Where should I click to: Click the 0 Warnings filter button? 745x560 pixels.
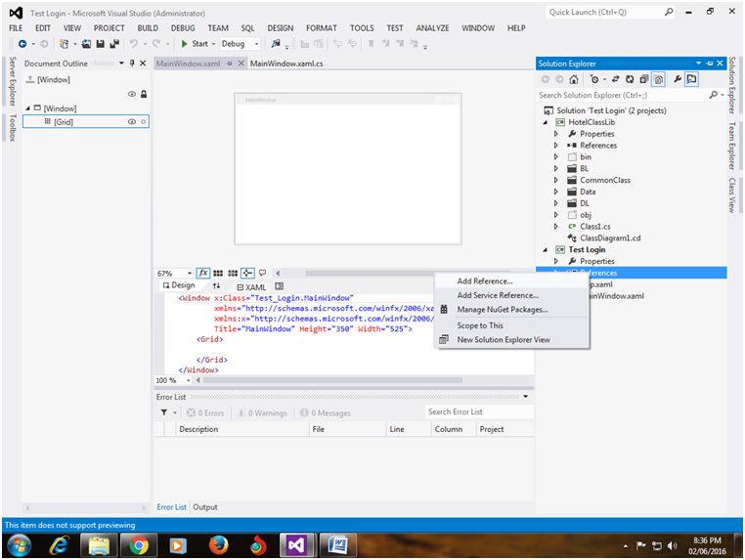click(x=261, y=412)
